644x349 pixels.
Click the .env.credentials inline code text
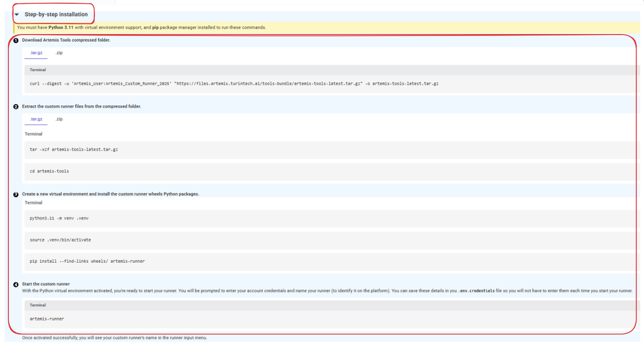(477, 291)
